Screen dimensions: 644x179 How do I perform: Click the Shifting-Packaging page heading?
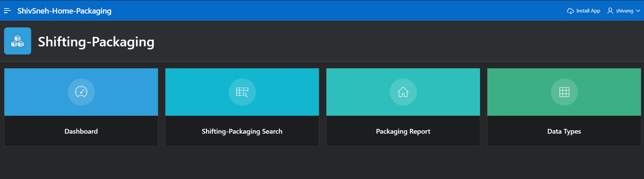tap(96, 42)
